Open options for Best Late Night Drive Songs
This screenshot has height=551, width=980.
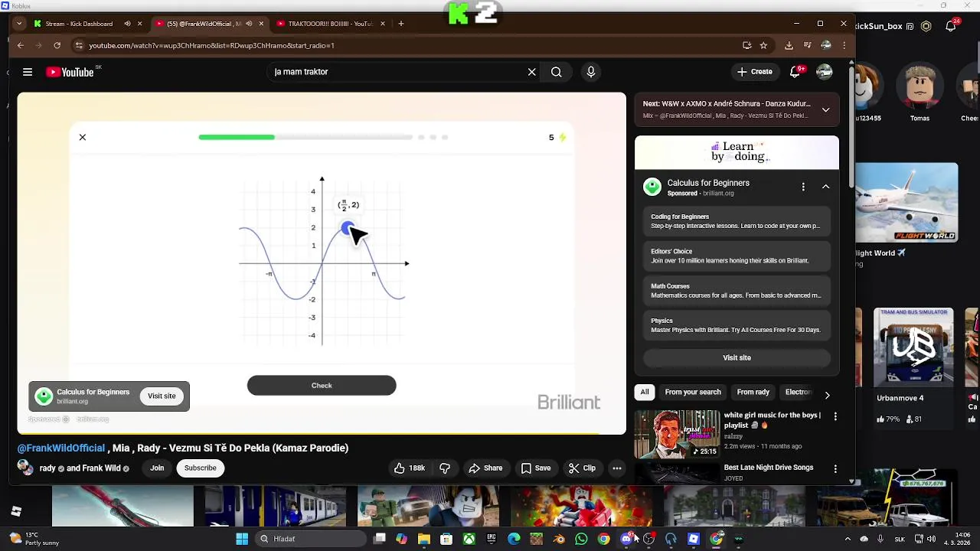(x=835, y=468)
